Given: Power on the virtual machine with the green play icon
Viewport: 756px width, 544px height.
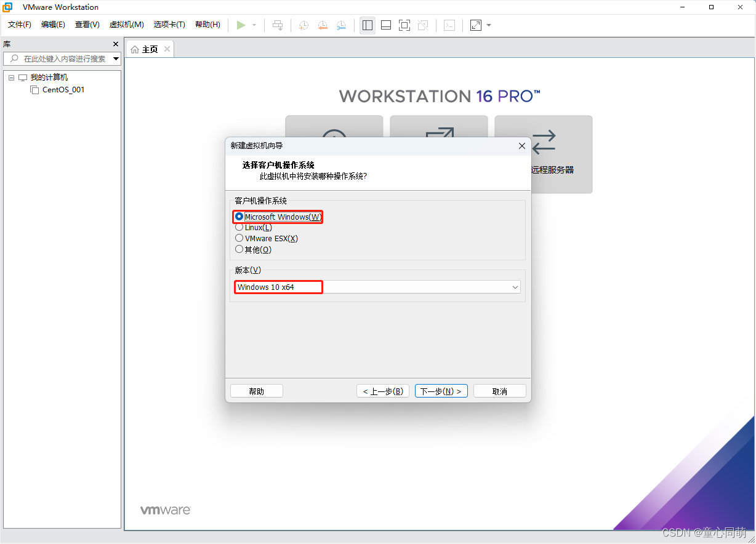Looking at the screenshot, I should point(241,25).
